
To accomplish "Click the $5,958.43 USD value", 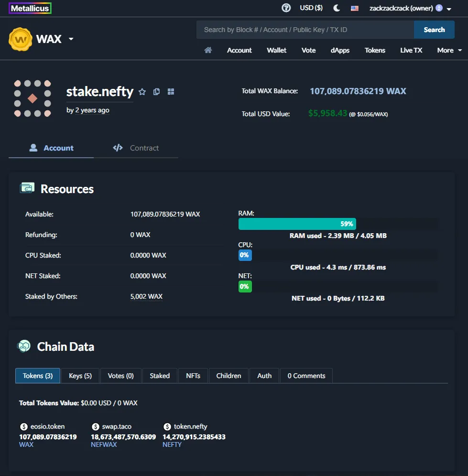I will click(x=327, y=113).
